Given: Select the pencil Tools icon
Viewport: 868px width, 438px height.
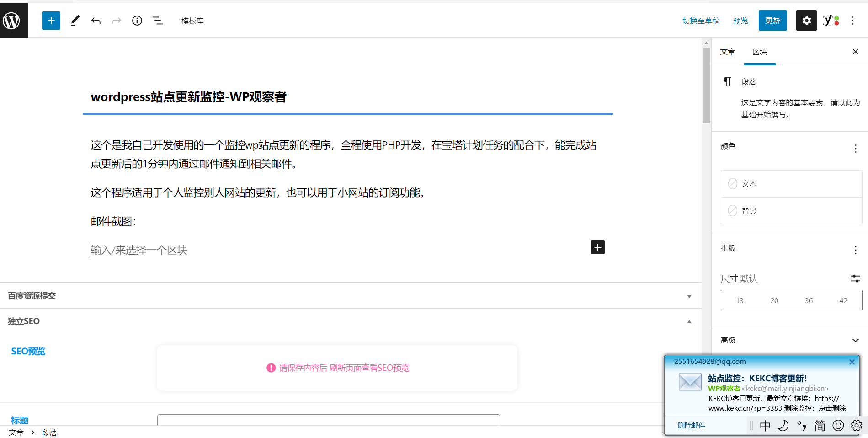Looking at the screenshot, I should coord(75,21).
